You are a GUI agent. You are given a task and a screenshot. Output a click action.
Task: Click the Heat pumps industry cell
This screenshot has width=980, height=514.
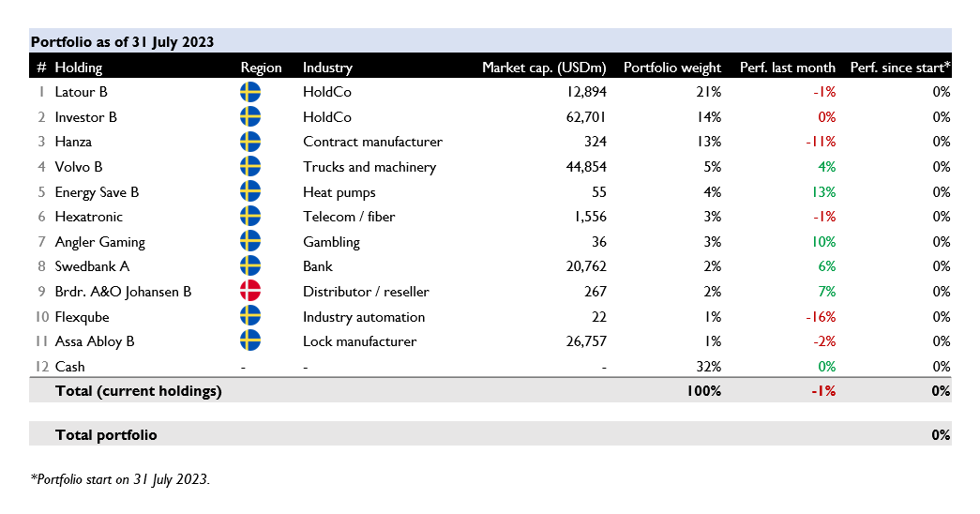[339, 192]
